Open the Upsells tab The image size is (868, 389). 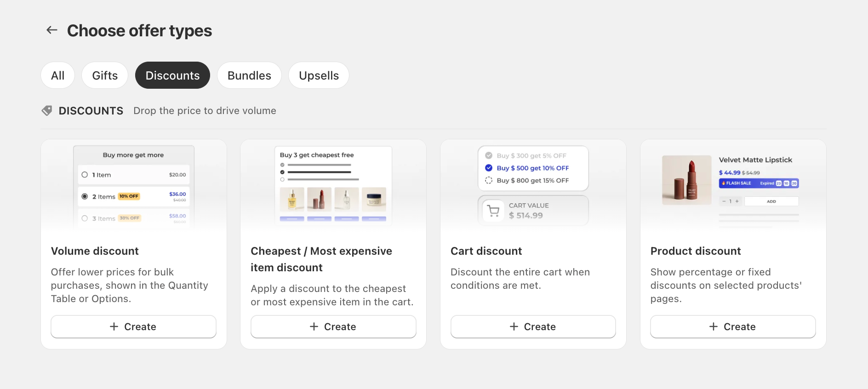[319, 75]
